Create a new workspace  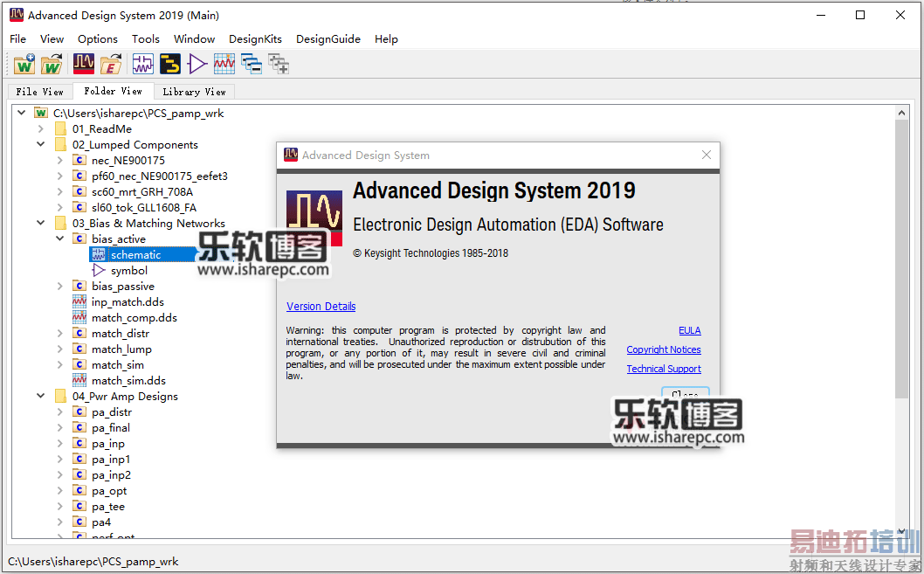pos(24,63)
